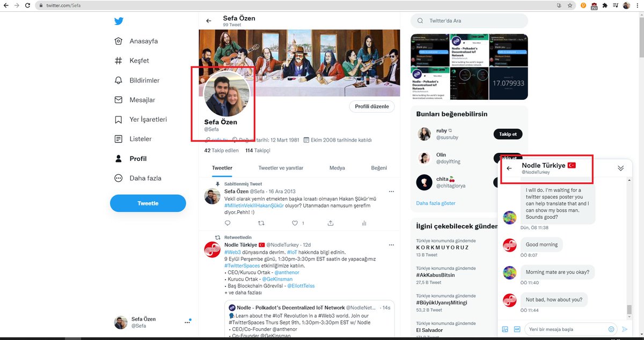
Task: Open Listeler lists page
Action: tap(133, 139)
